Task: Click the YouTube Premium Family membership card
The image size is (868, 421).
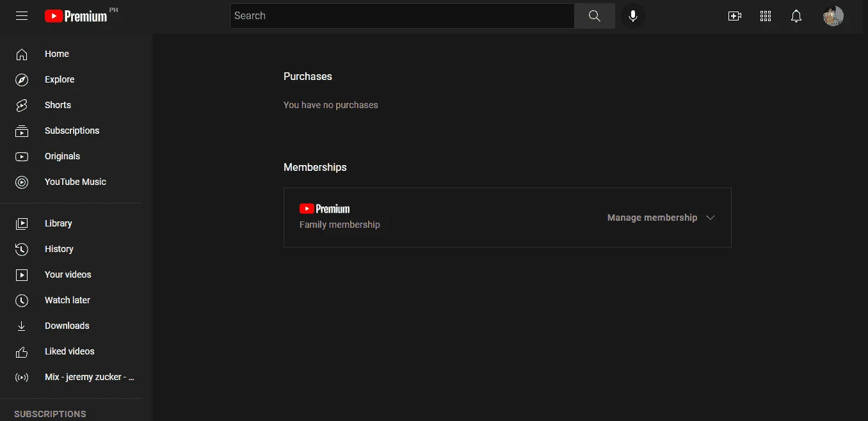Action: tap(508, 218)
